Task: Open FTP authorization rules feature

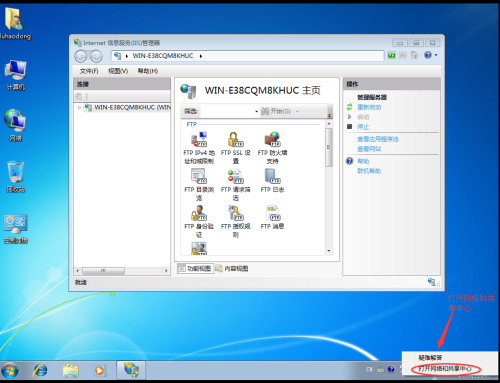Action: (235, 221)
